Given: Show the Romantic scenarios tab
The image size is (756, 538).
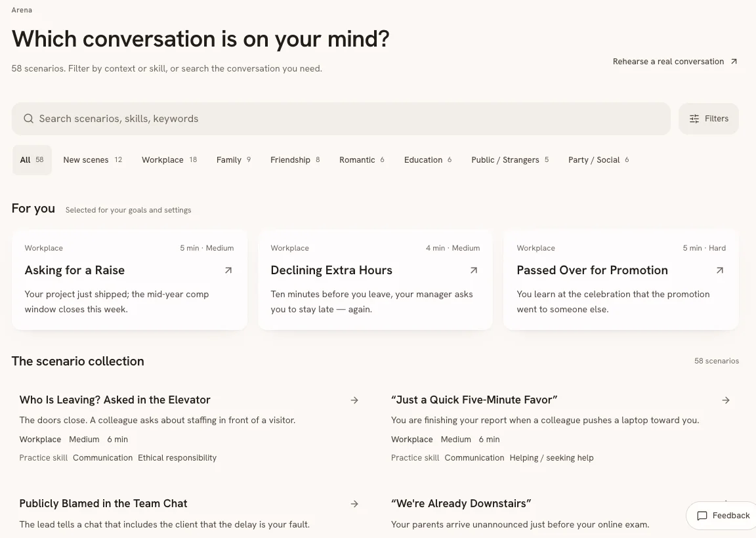Looking at the screenshot, I should coord(362,159).
